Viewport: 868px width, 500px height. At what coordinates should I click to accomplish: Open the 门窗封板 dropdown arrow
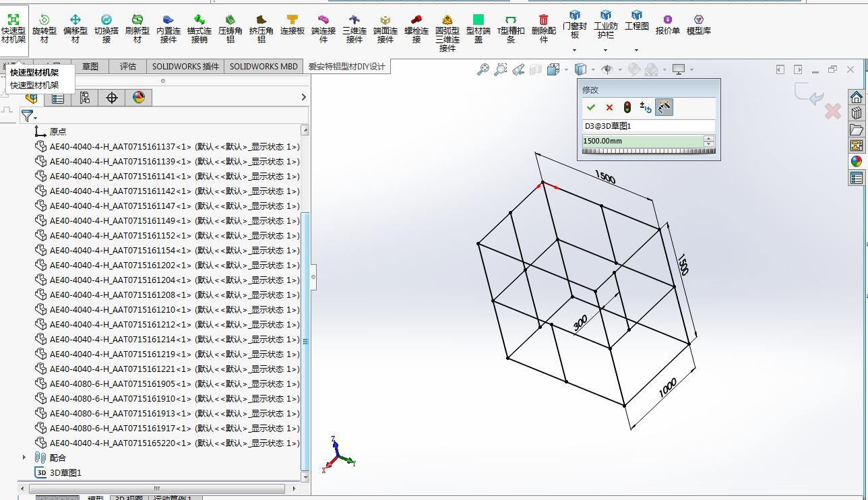tap(575, 51)
